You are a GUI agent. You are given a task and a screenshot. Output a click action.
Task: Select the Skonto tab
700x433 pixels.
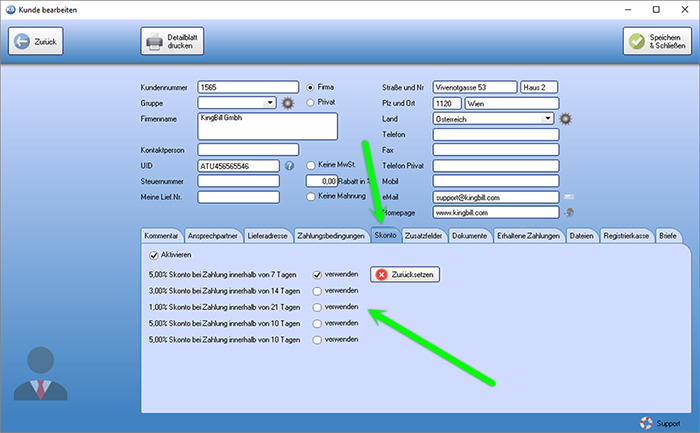385,235
